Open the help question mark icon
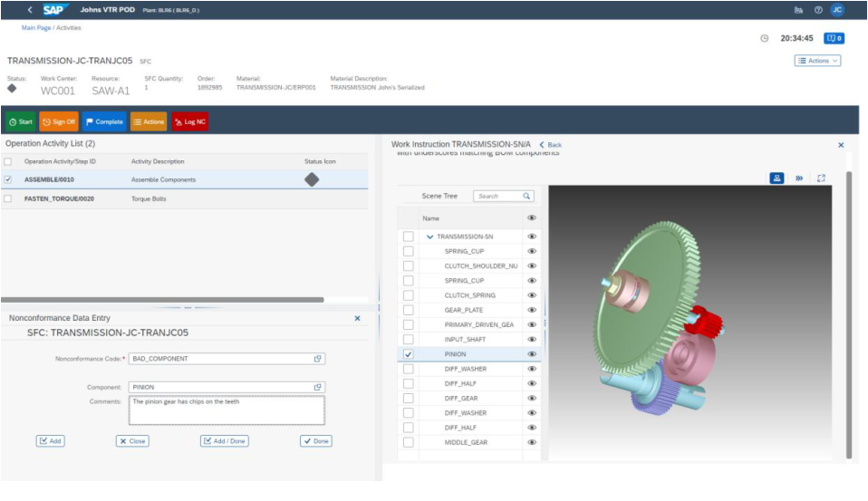The width and height of the screenshot is (868, 501). click(818, 9)
